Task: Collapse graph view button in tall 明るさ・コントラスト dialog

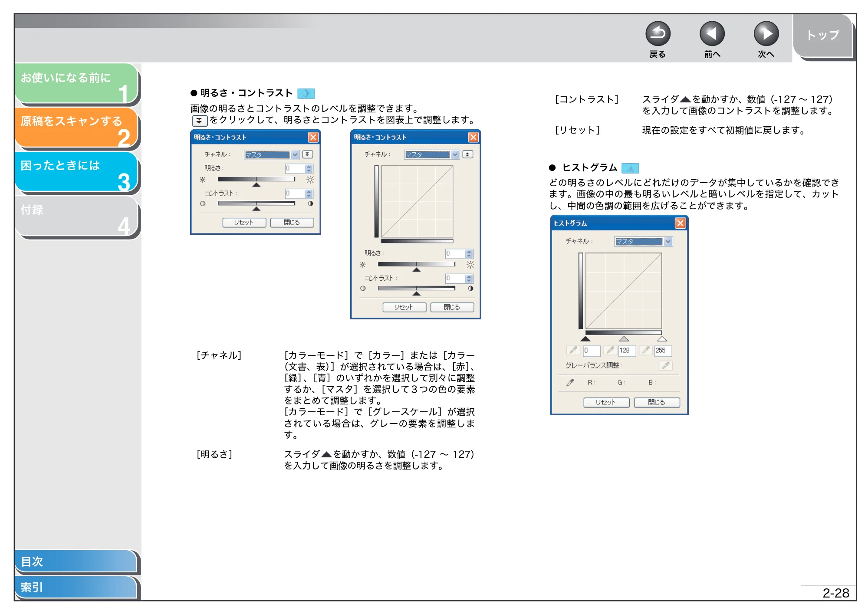Action: pyautogui.click(x=468, y=154)
